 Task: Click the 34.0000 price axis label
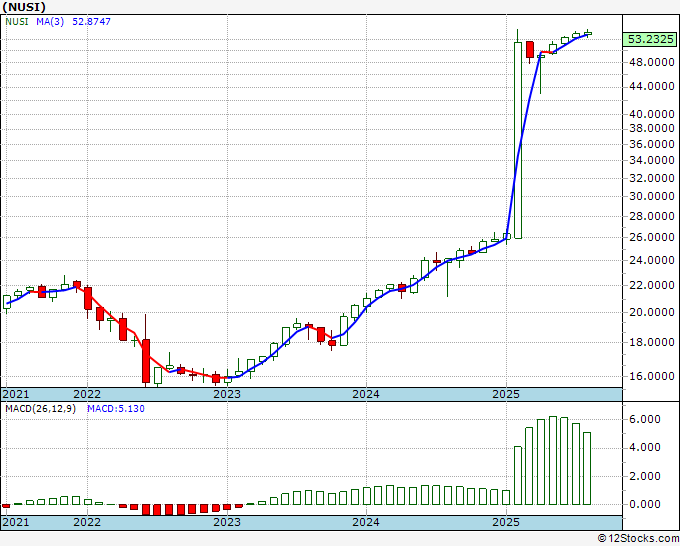[x=651, y=160]
